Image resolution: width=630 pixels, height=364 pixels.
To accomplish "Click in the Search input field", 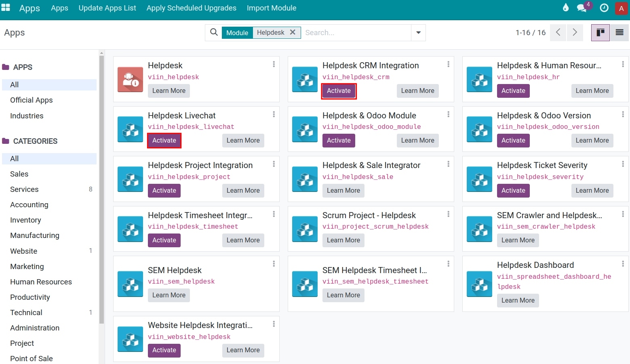I will [x=356, y=33].
